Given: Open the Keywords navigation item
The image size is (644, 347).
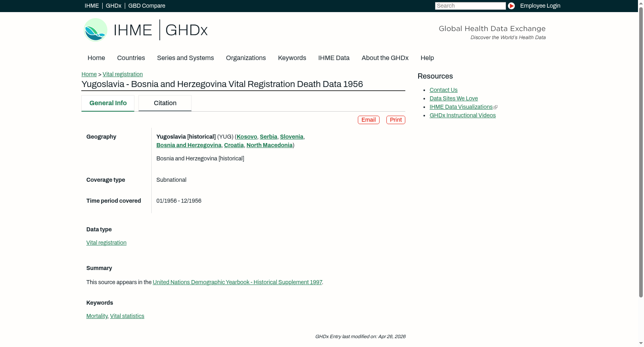Looking at the screenshot, I should [x=292, y=58].
